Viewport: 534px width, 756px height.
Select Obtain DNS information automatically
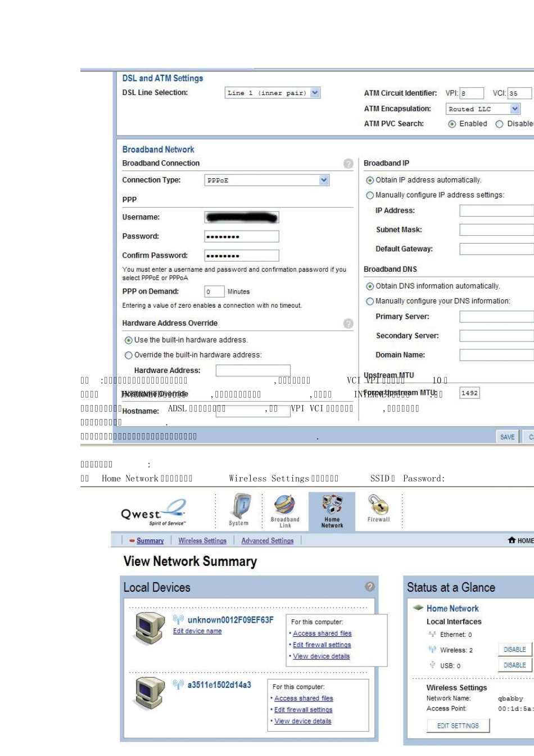click(x=370, y=286)
